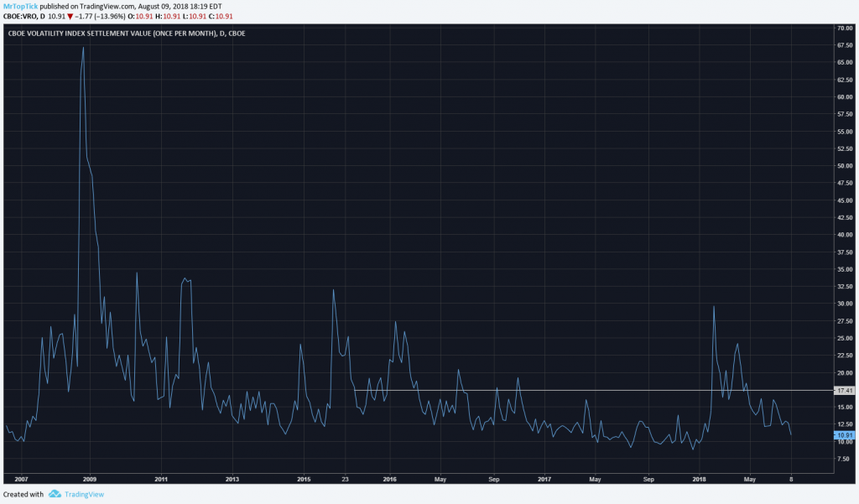Click the 2013 label on time axis
This screenshot has height=504, width=859.
(x=232, y=479)
